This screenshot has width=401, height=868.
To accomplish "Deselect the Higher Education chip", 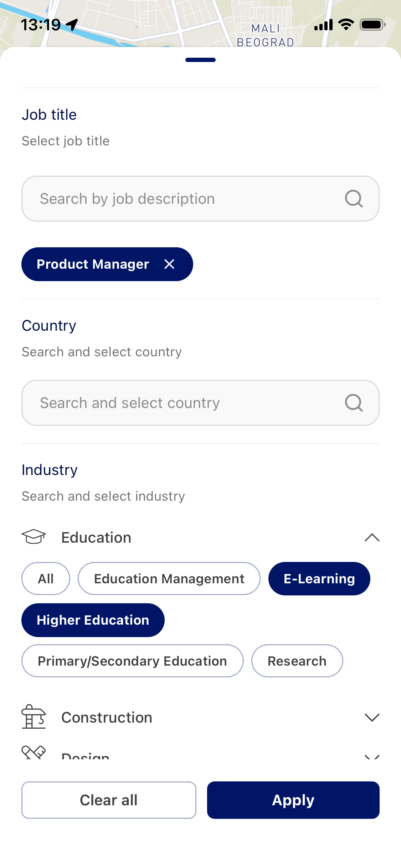I will click(x=93, y=620).
